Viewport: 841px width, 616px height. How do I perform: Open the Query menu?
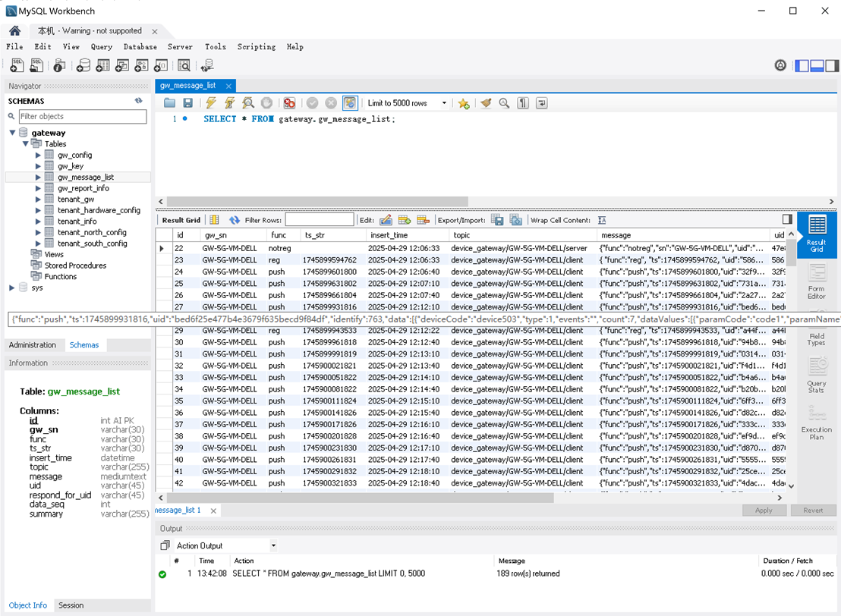102,46
